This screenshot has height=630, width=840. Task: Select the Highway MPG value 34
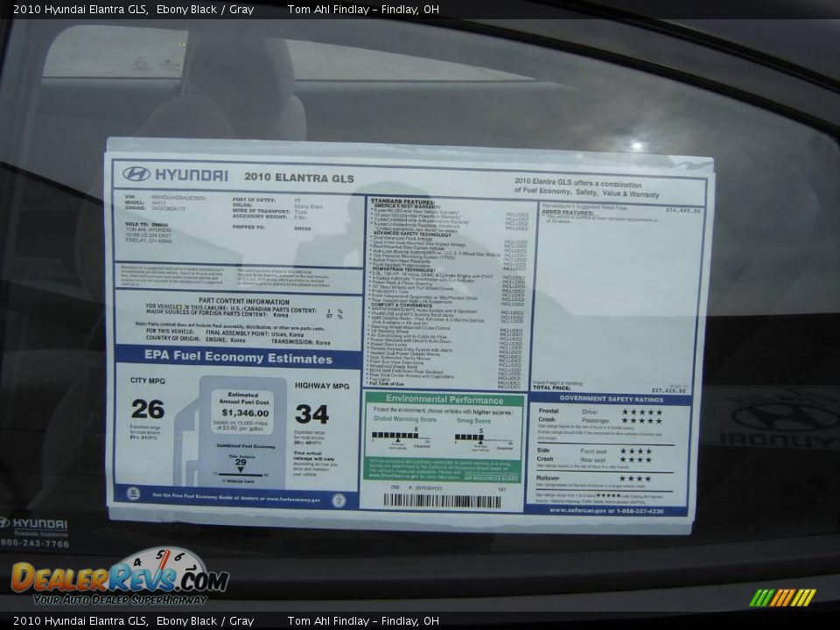[x=311, y=414]
